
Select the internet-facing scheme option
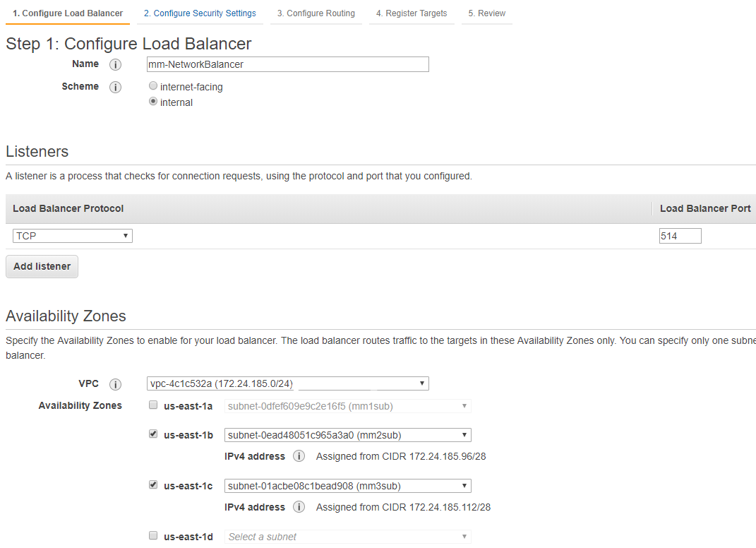[x=153, y=86]
